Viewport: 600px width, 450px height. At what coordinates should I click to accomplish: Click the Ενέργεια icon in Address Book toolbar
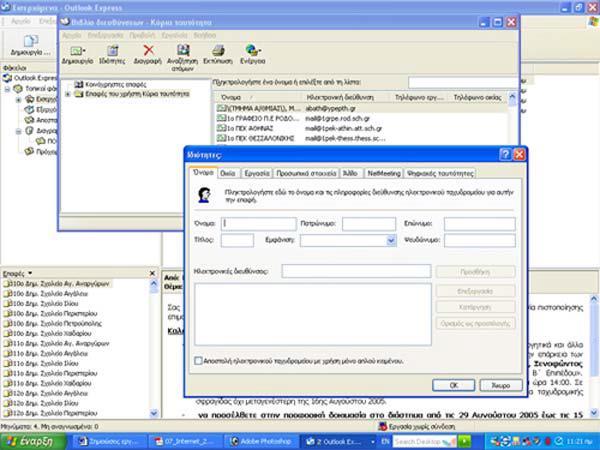pyautogui.click(x=253, y=50)
